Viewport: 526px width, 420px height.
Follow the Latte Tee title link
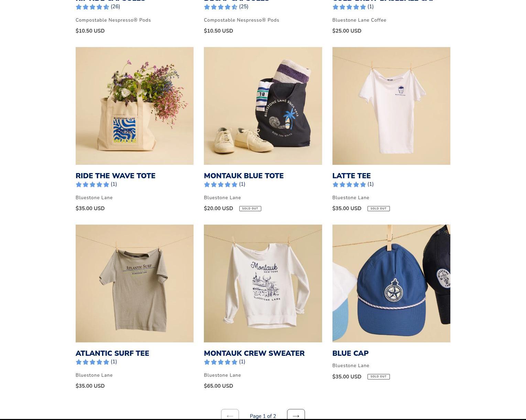[351, 176]
